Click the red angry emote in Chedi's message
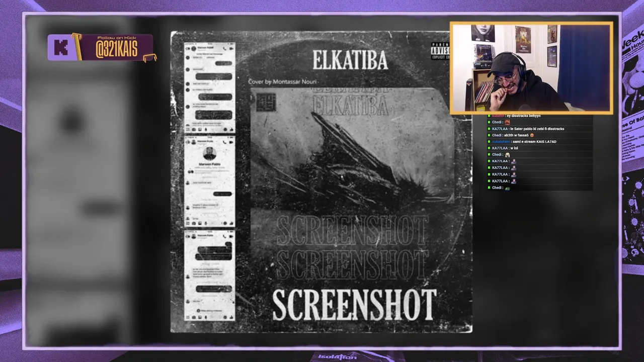644x362 pixels. click(x=508, y=122)
